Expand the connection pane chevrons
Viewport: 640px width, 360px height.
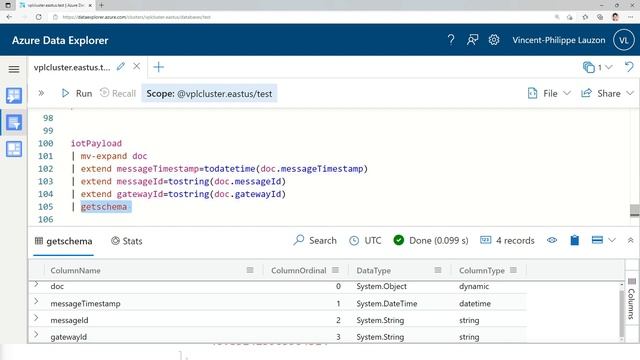[x=41, y=93]
